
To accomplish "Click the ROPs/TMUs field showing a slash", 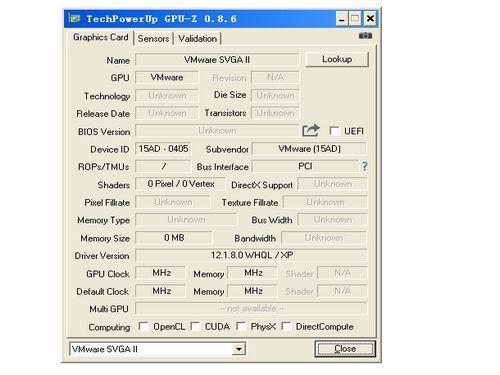I will [163, 166].
